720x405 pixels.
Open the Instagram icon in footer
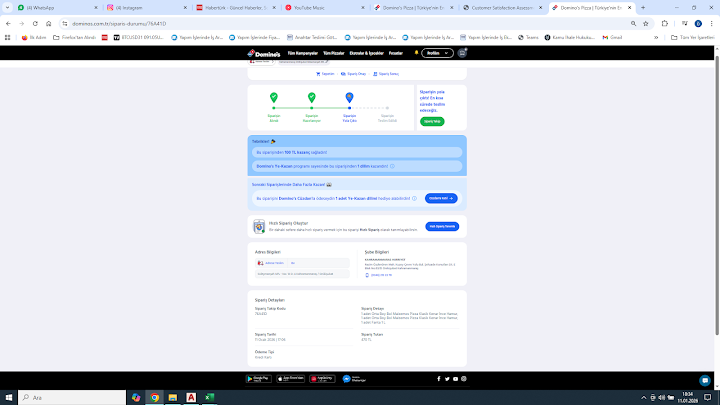[464, 379]
